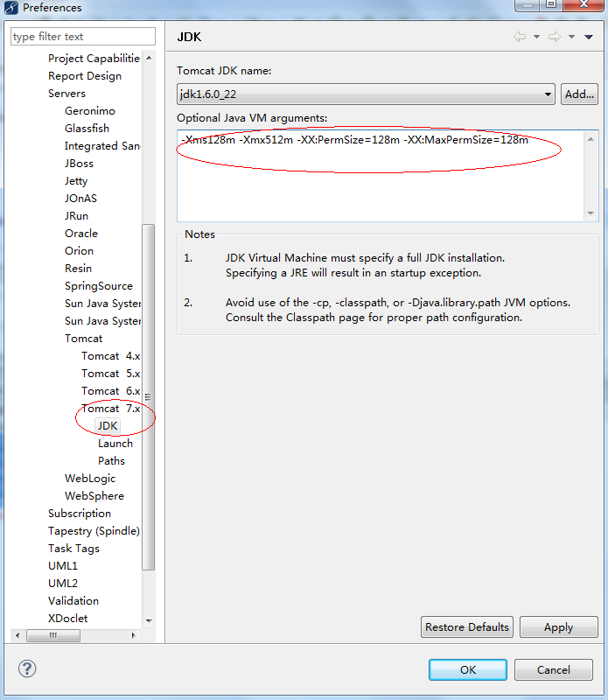Click the back navigation arrow icon
Image resolution: width=608 pixels, height=700 pixels.
click(x=520, y=37)
